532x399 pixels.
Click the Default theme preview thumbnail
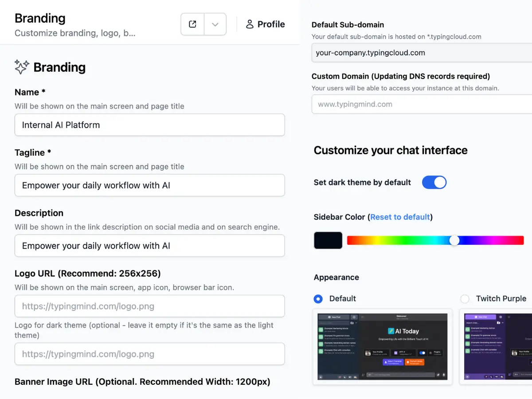(383, 347)
